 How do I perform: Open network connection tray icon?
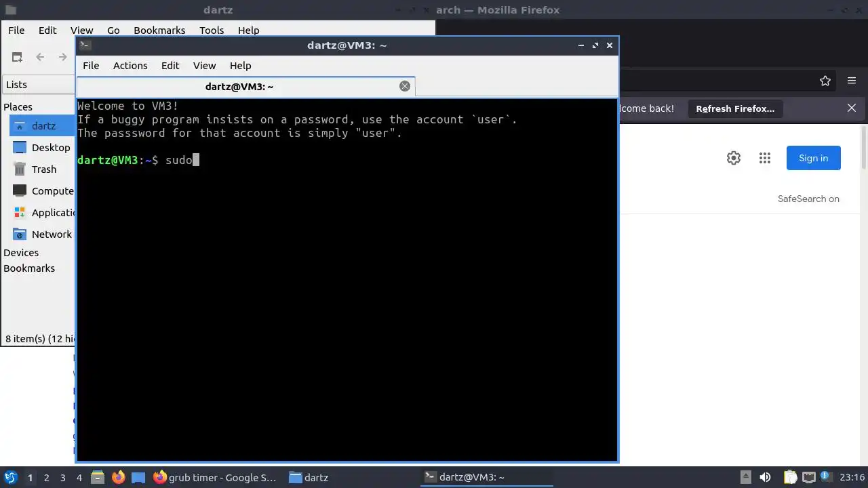coord(808,477)
